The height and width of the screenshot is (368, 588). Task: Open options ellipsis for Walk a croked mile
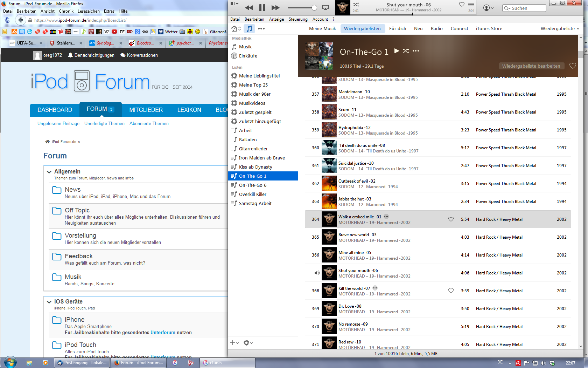(386, 217)
